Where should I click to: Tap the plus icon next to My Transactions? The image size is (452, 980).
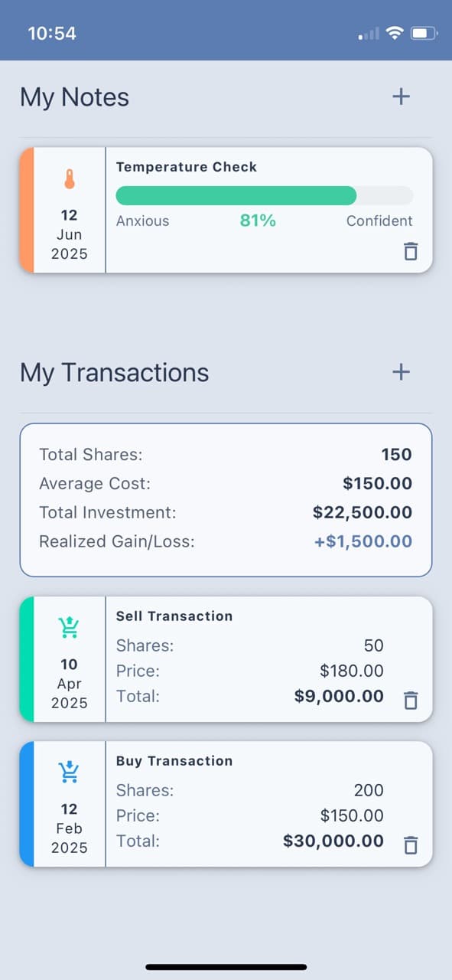400,372
